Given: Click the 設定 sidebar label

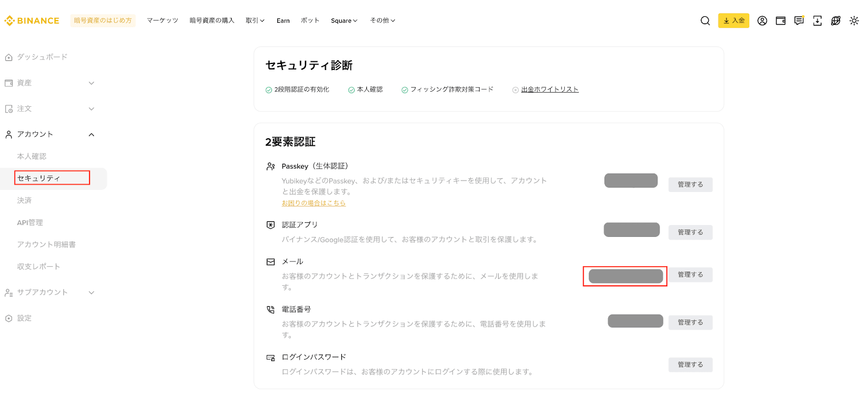Looking at the screenshot, I should tap(24, 318).
